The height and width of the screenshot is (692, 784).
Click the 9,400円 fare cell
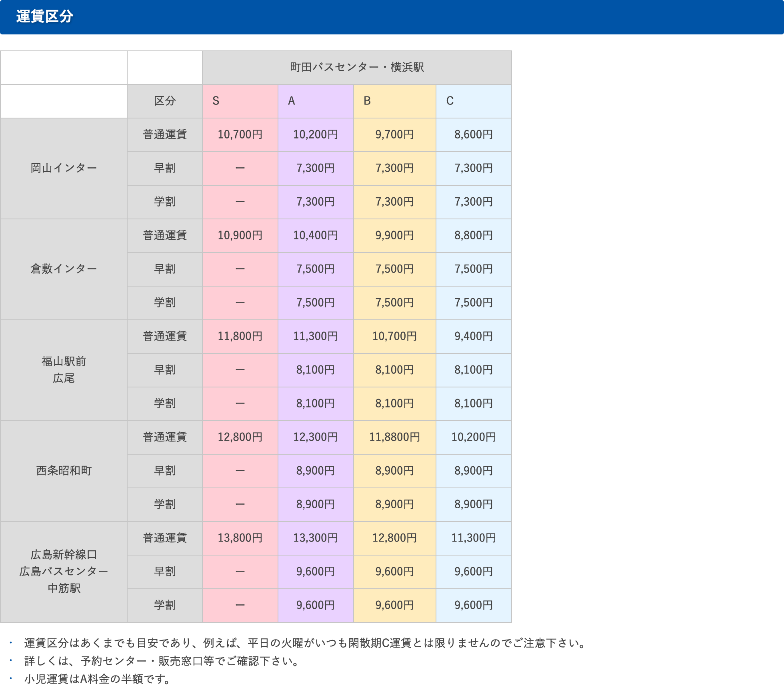pos(474,336)
